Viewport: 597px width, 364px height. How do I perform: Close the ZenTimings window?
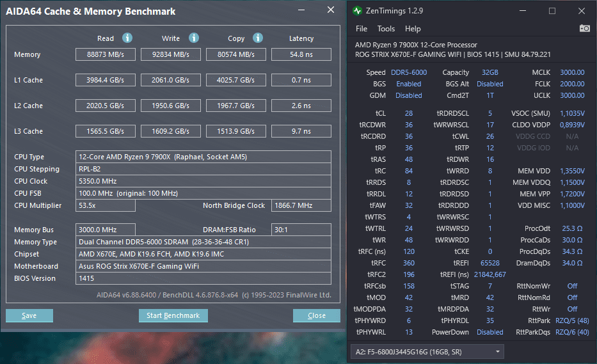point(582,11)
